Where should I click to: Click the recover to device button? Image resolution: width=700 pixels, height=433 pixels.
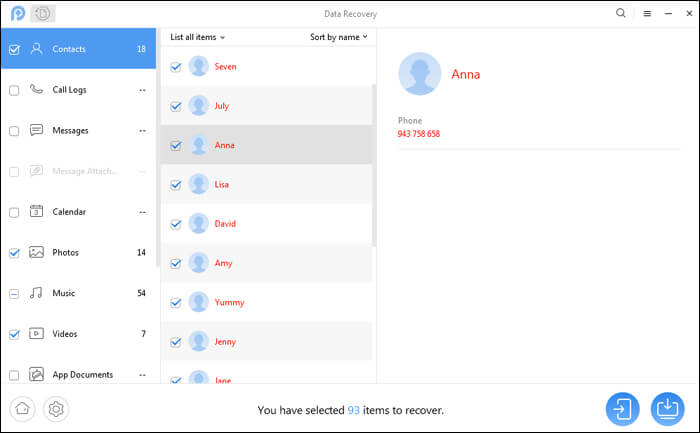click(x=622, y=409)
